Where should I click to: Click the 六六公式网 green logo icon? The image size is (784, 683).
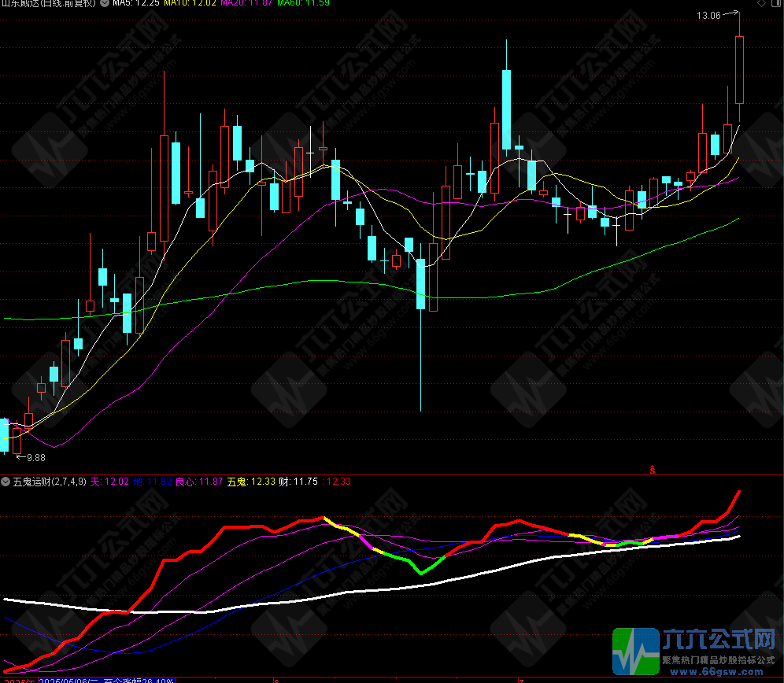634,651
